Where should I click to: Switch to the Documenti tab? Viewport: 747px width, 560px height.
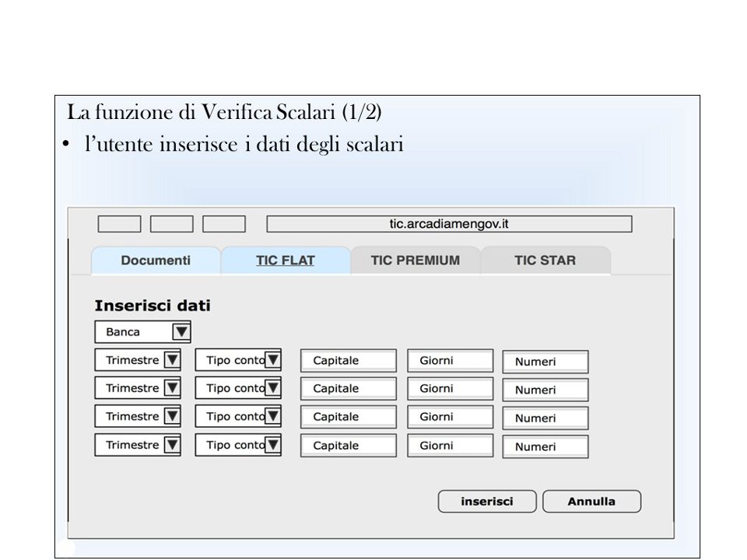(x=156, y=261)
